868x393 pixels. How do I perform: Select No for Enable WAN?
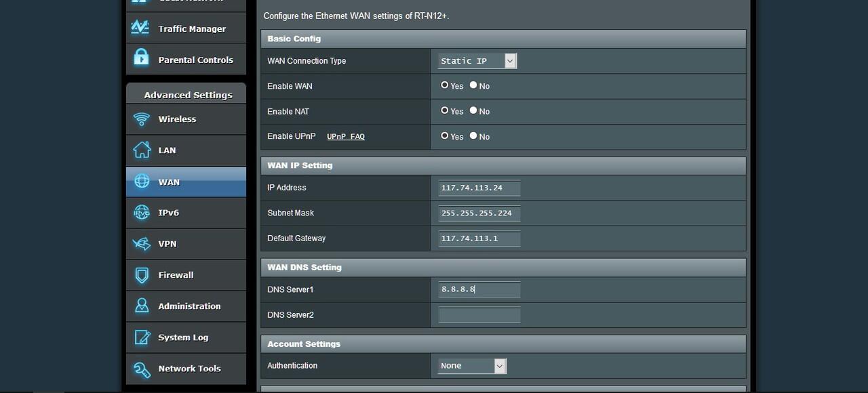473,85
